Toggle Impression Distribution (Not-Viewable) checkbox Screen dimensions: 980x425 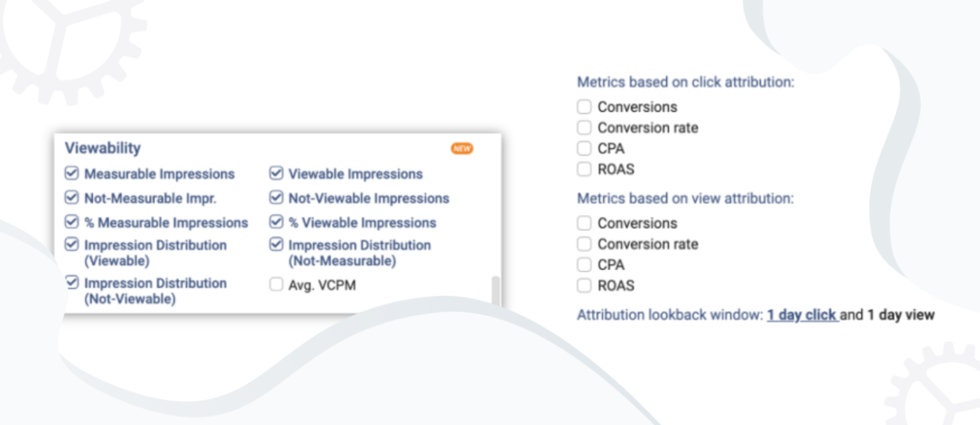(72, 282)
